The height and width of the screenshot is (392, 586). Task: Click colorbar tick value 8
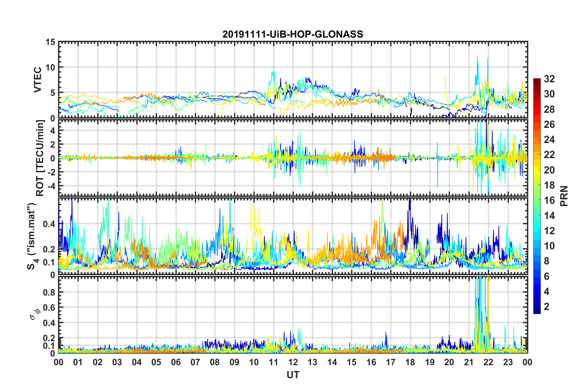tap(546, 261)
